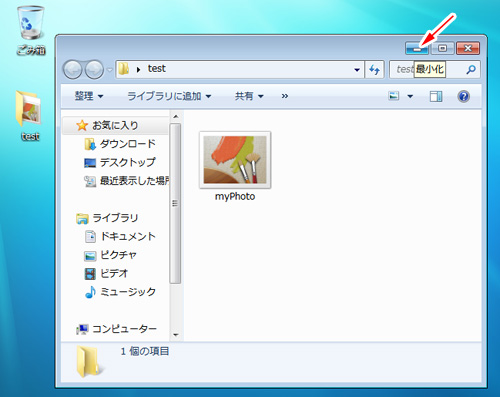Click the folder icon in address bar
500x397 pixels.
click(x=124, y=69)
